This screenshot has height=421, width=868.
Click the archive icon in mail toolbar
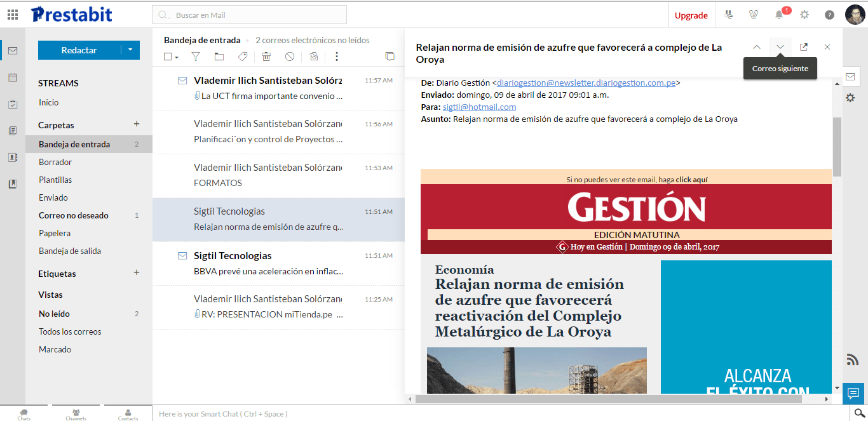point(313,57)
